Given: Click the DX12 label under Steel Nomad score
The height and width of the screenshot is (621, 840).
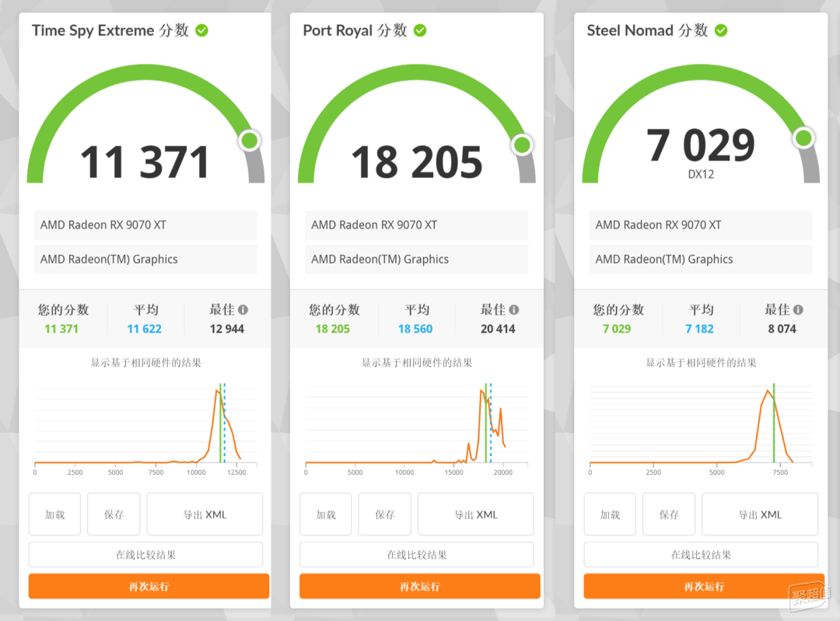Looking at the screenshot, I should (x=701, y=174).
